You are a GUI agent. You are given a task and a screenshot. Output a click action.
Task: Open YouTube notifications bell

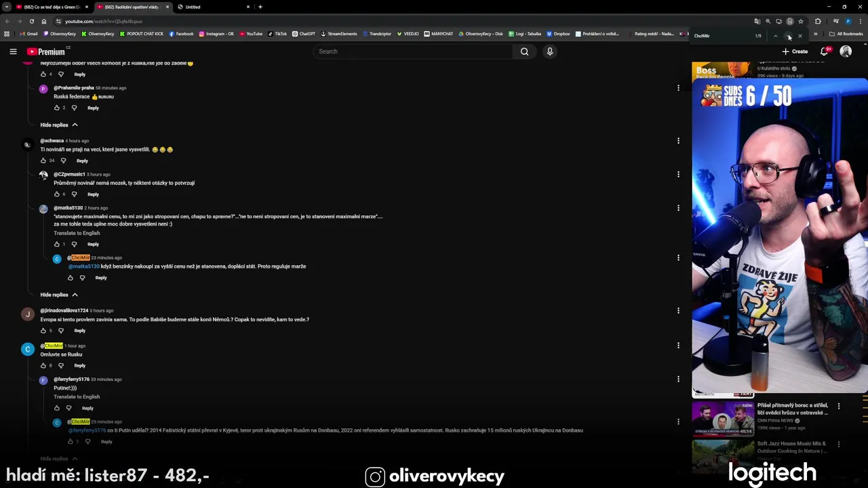[824, 52]
